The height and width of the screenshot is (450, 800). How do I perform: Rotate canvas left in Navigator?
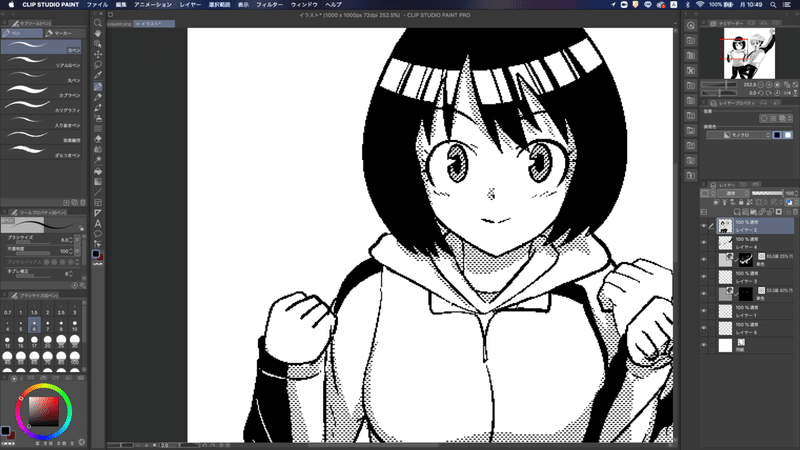point(761,93)
